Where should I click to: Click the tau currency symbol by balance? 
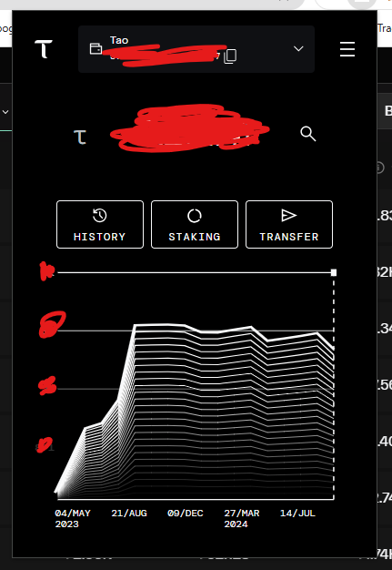click(x=80, y=137)
